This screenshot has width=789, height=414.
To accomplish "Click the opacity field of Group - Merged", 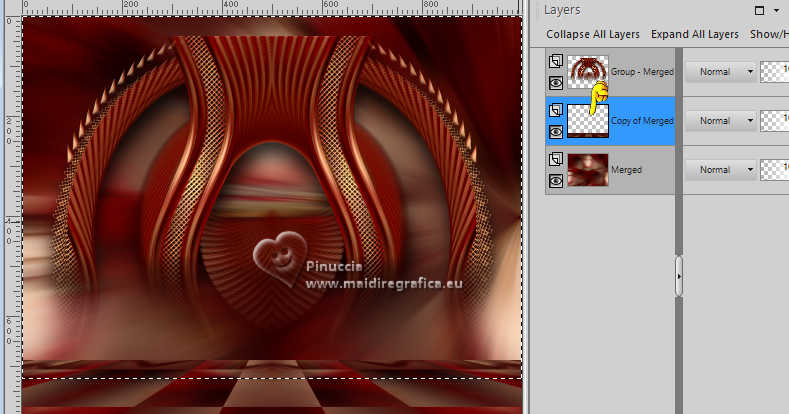I will coord(774,72).
